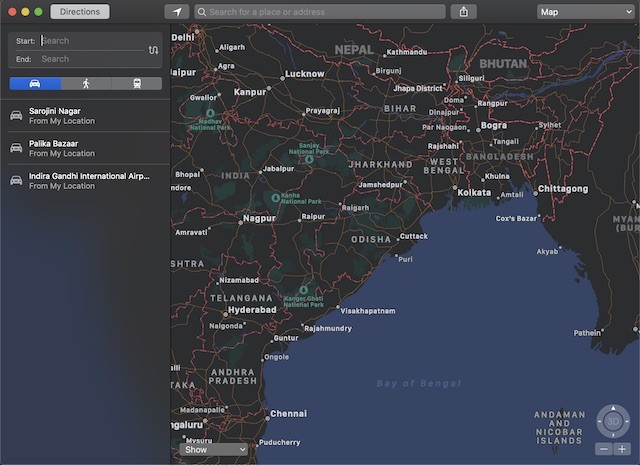Click Guntur label on map
This screenshot has height=465, width=640.
point(286,338)
